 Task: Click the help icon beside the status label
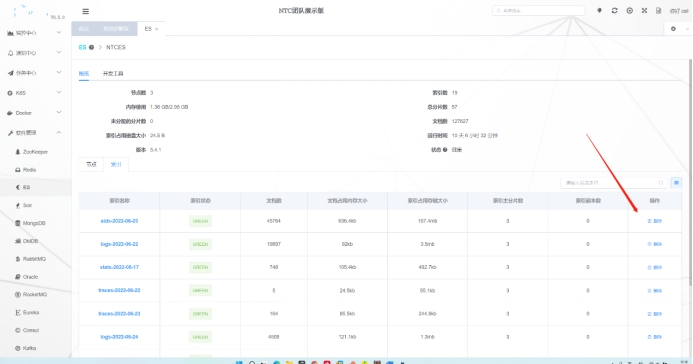445,150
